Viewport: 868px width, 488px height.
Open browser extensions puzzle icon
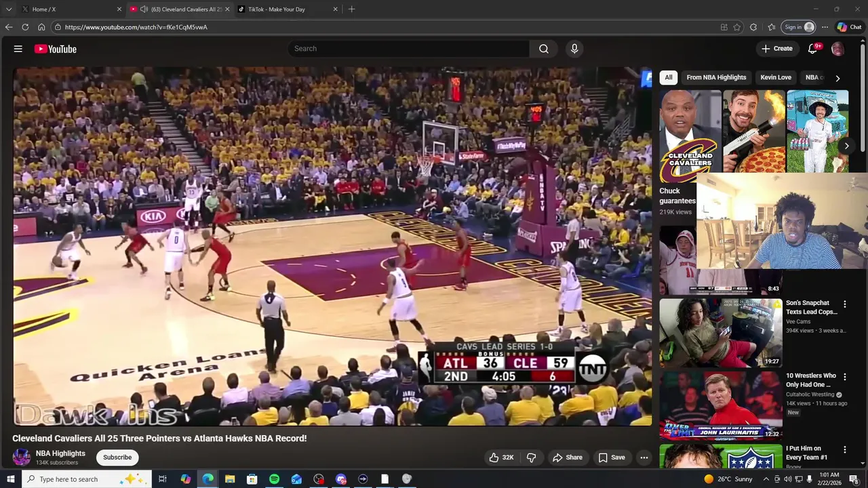[753, 27]
